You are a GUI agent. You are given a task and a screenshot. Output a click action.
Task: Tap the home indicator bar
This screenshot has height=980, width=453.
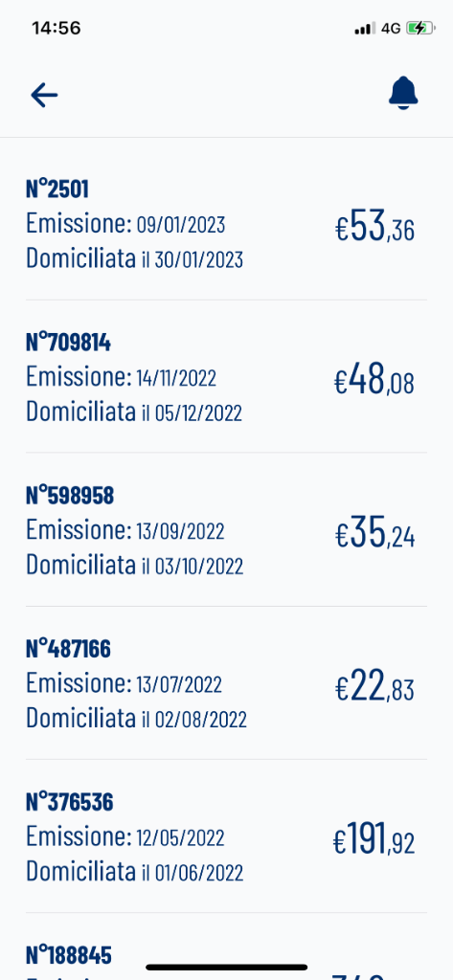click(x=226, y=967)
